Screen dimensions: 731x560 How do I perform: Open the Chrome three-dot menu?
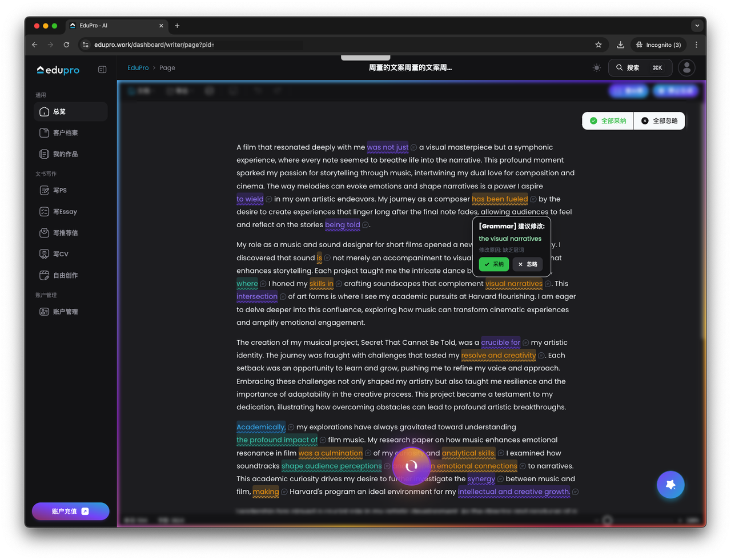coord(696,45)
